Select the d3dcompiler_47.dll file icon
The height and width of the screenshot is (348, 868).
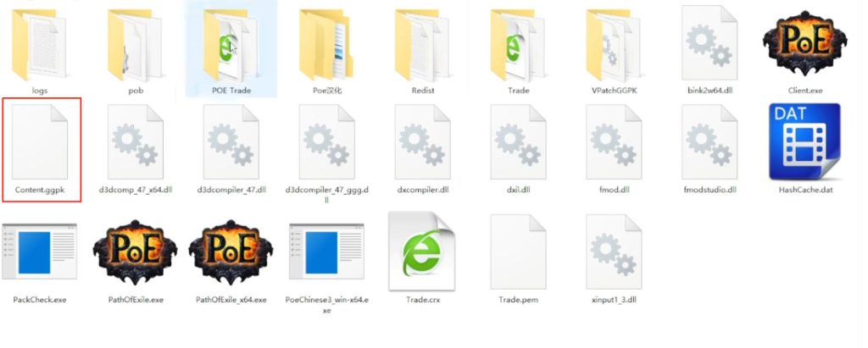tap(231, 142)
